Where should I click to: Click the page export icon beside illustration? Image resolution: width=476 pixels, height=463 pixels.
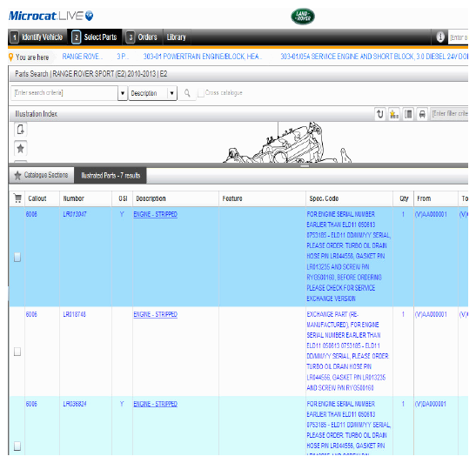pos(20,130)
